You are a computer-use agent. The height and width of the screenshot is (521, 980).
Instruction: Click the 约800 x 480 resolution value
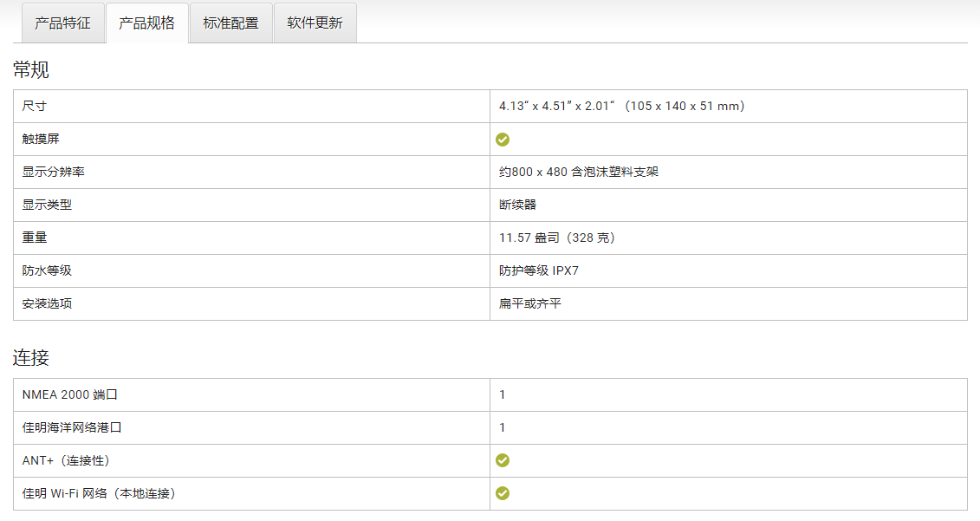tap(578, 173)
